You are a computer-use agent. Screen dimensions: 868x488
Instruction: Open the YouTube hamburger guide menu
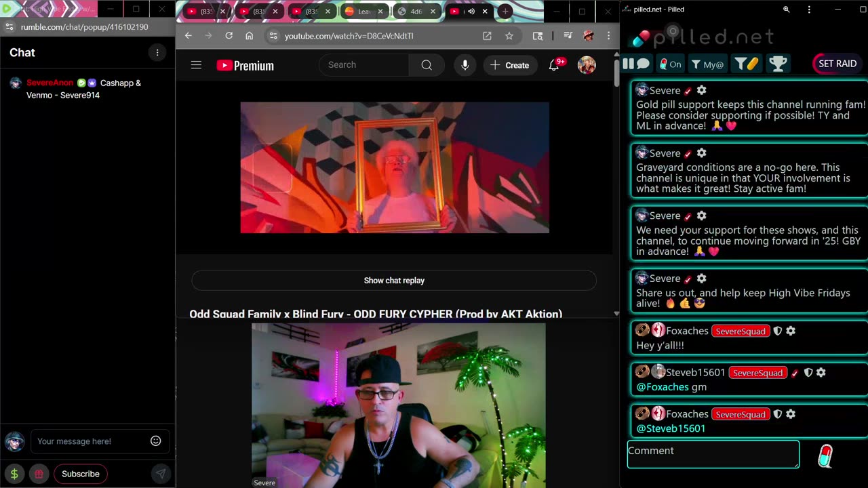point(196,65)
